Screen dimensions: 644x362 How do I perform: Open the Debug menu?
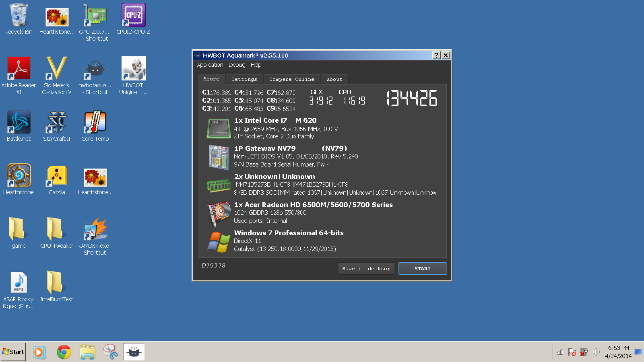coord(237,65)
